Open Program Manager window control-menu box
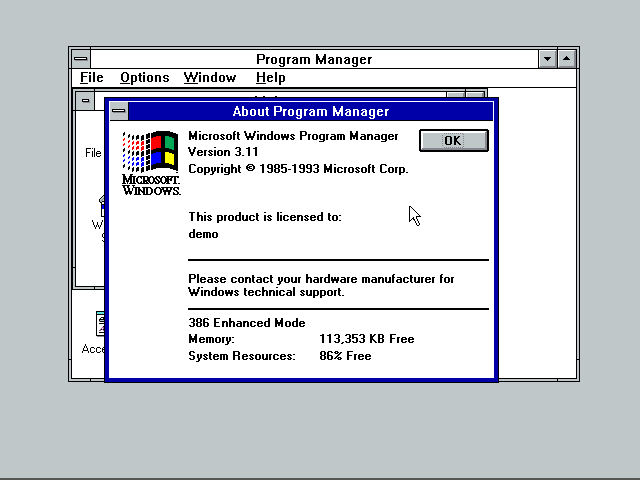The image size is (640, 480). (x=81, y=59)
